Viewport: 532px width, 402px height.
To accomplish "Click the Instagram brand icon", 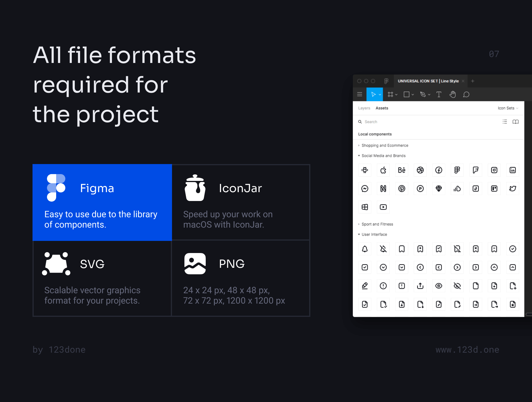I will coord(494,170).
